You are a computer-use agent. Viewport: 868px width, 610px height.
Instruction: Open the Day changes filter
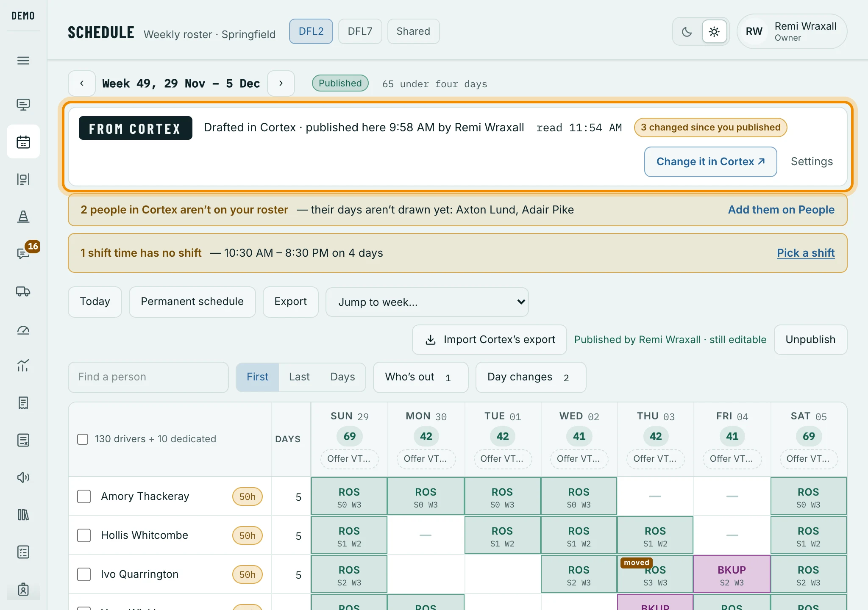[531, 377]
